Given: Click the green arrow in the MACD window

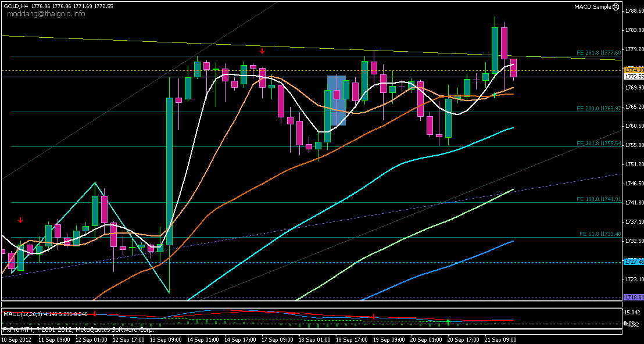Looking at the screenshot, I should pyautogui.click(x=448, y=321).
